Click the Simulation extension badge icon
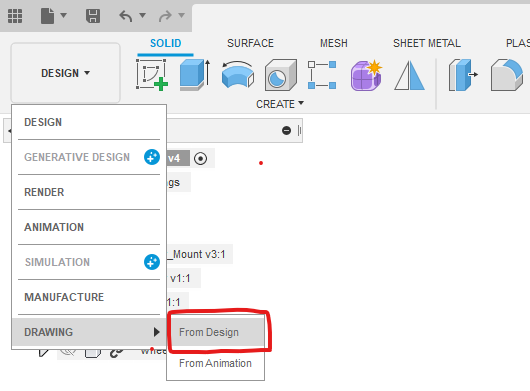The image size is (530, 391). [152, 262]
